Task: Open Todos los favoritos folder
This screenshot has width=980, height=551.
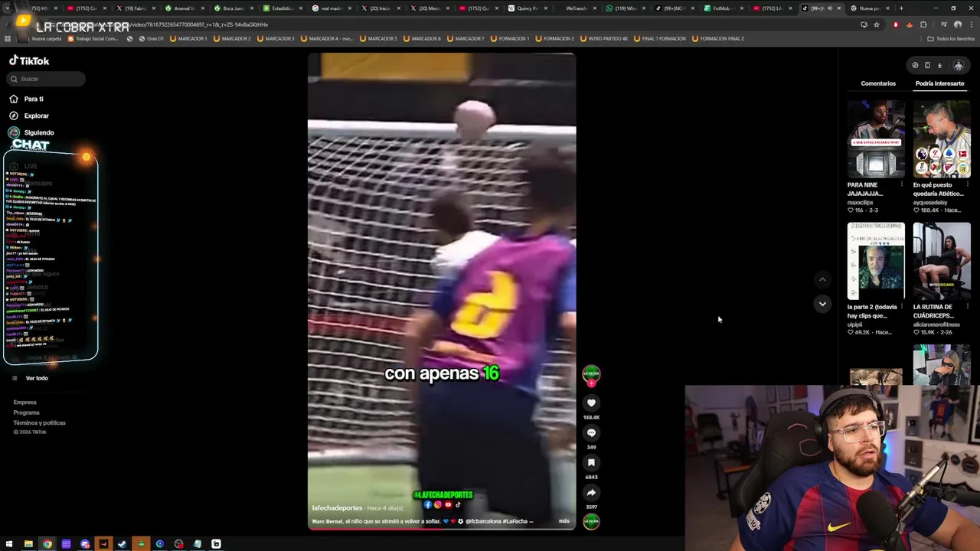Action: tap(950, 38)
